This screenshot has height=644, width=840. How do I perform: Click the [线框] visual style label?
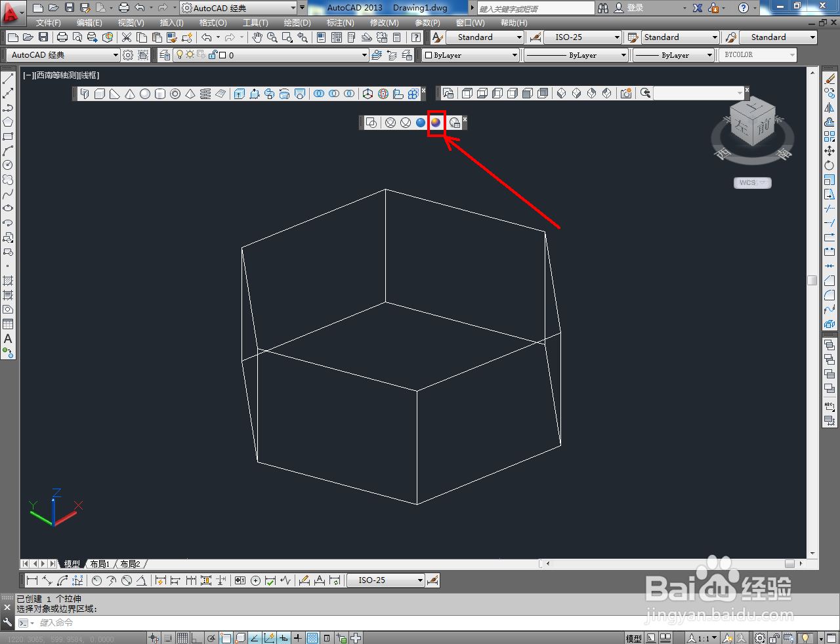coord(88,75)
